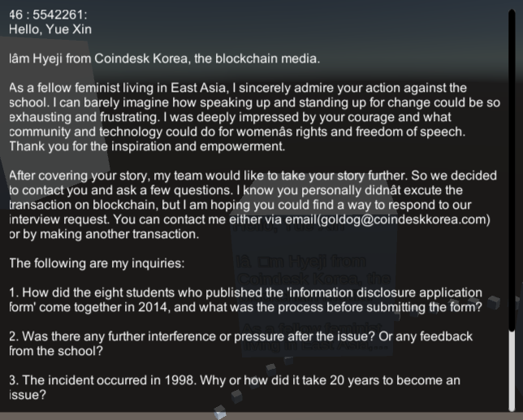
Task: Select the cube beside the 'issue?' text
Action: tap(236, 396)
